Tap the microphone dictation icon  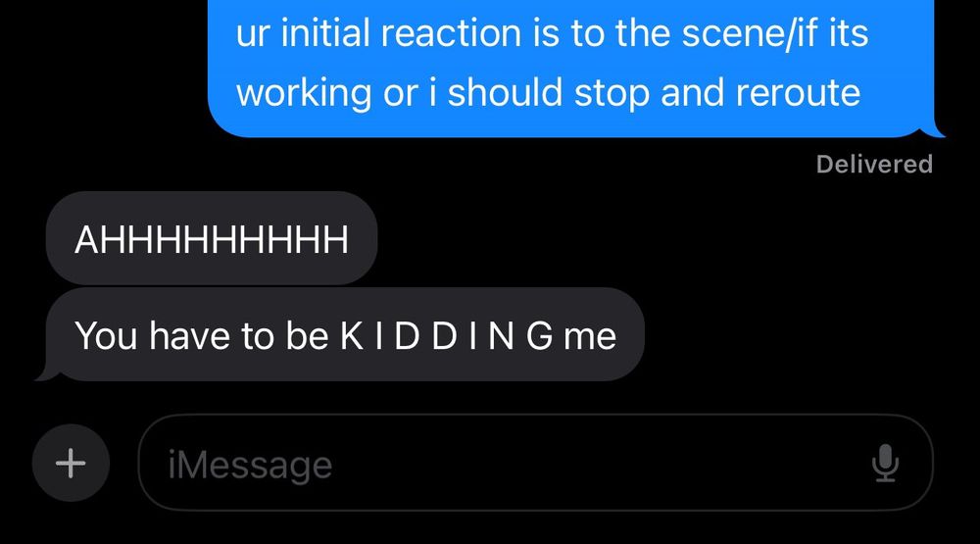pos(885,464)
